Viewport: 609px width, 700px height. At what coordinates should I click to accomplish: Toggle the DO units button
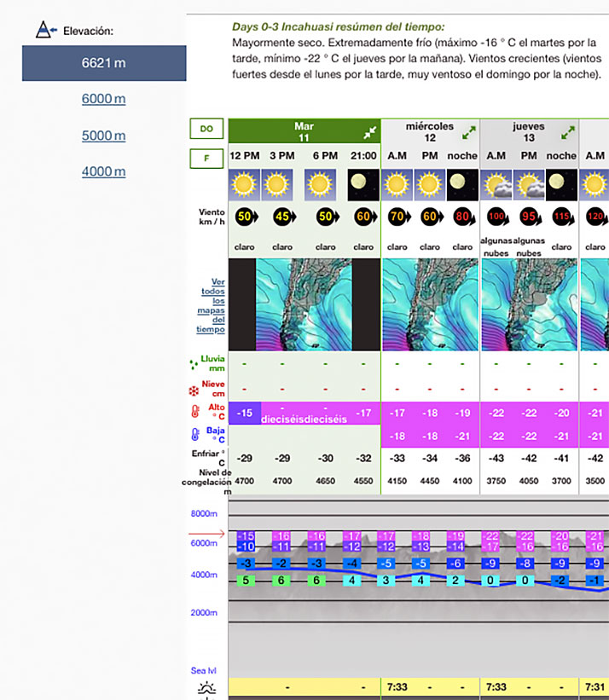206,129
